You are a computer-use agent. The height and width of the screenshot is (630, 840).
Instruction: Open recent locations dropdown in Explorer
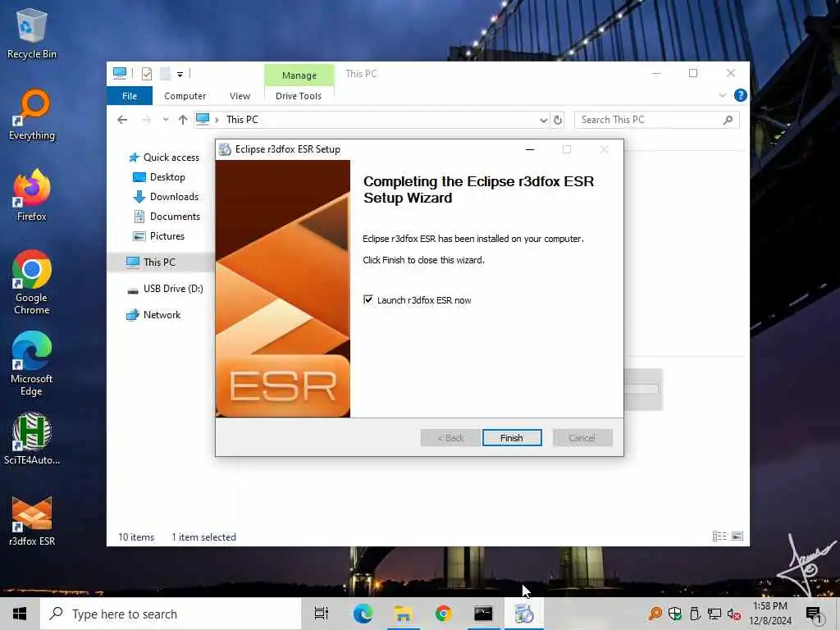pyautogui.click(x=166, y=120)
